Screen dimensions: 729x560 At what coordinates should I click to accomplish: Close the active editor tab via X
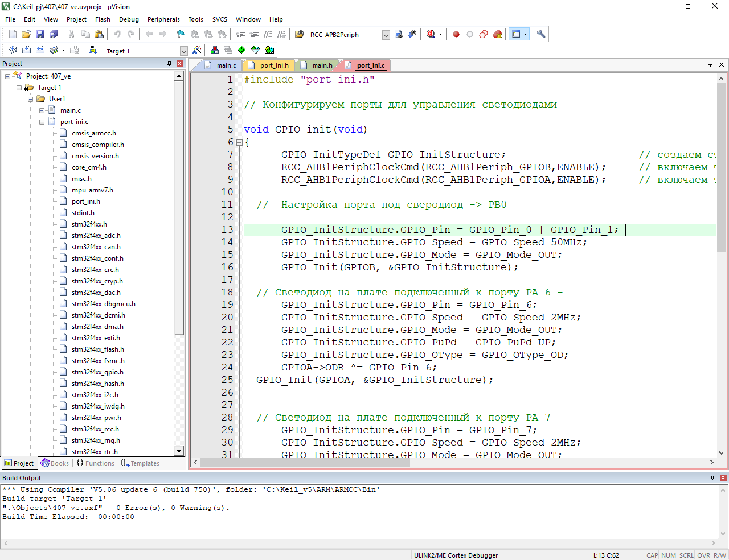tap(722, 65)
